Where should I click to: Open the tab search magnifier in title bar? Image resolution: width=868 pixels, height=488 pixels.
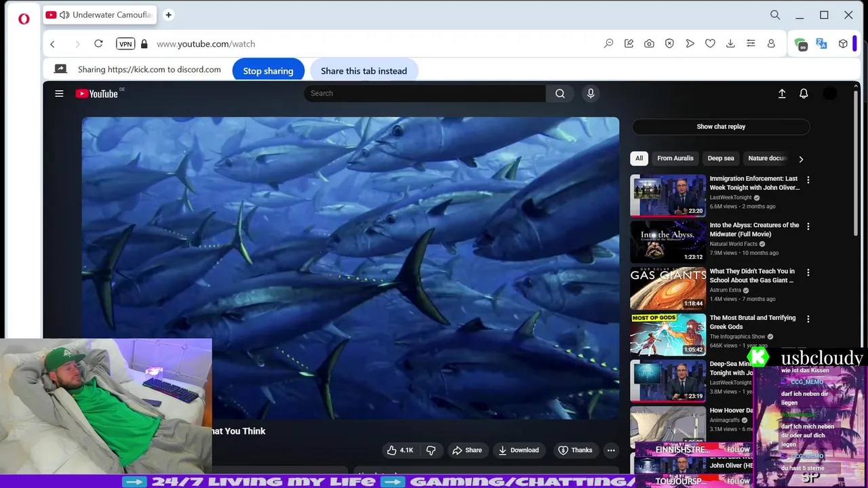click(x=775, y=15)
